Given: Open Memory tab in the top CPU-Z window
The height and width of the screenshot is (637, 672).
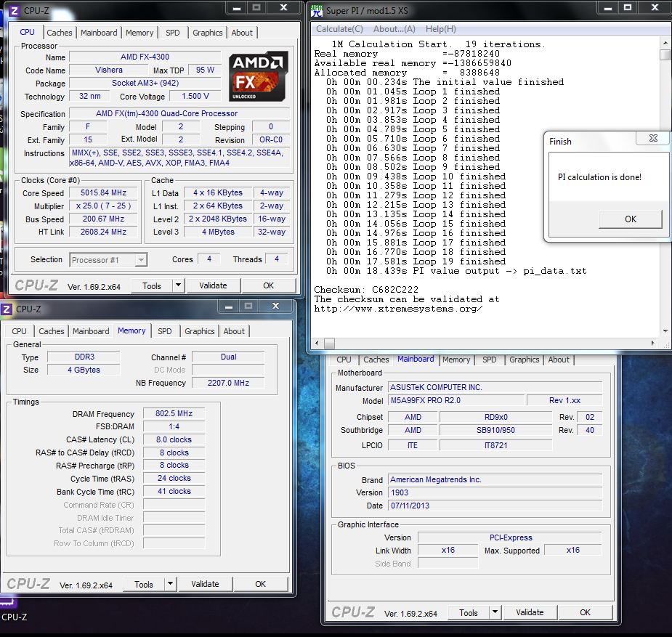Looking at the screenshot, I should [139, 33].
